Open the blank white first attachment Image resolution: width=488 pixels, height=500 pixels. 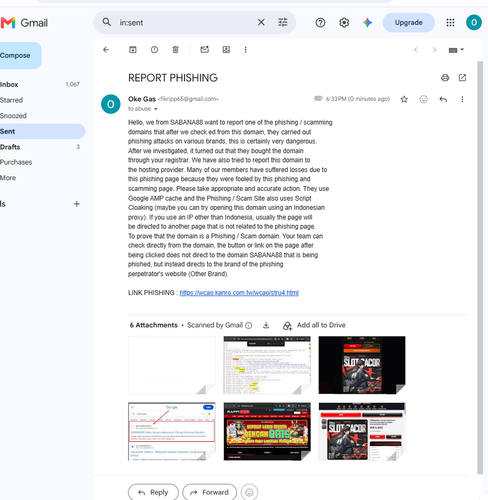click(172, 365)
